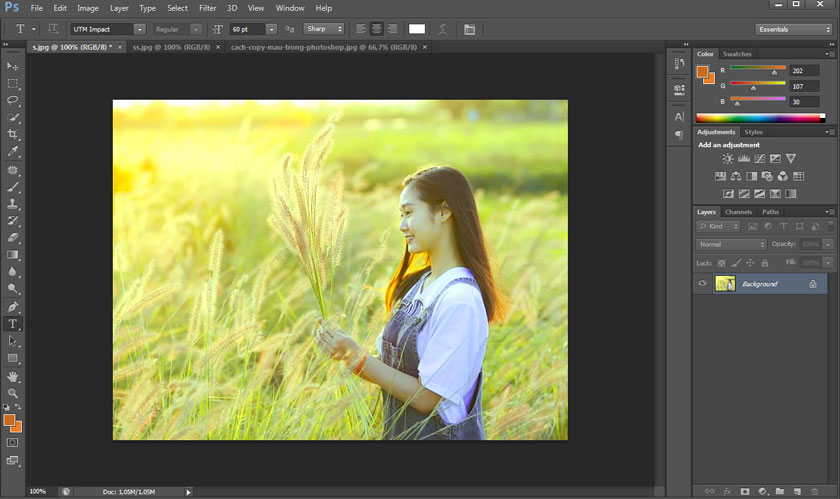Toggle the character and paragraph panels
The image size is (840, 499).
click(469, 29)
